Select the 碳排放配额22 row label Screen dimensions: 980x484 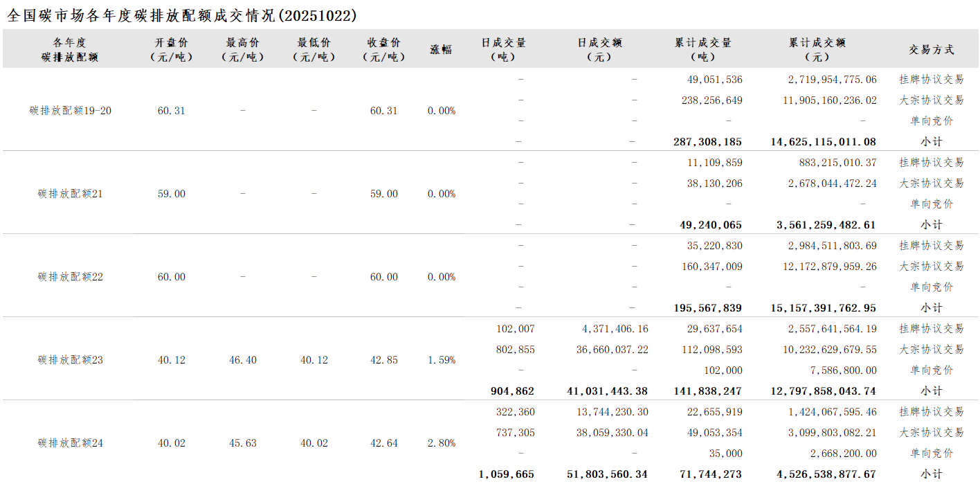71,277
